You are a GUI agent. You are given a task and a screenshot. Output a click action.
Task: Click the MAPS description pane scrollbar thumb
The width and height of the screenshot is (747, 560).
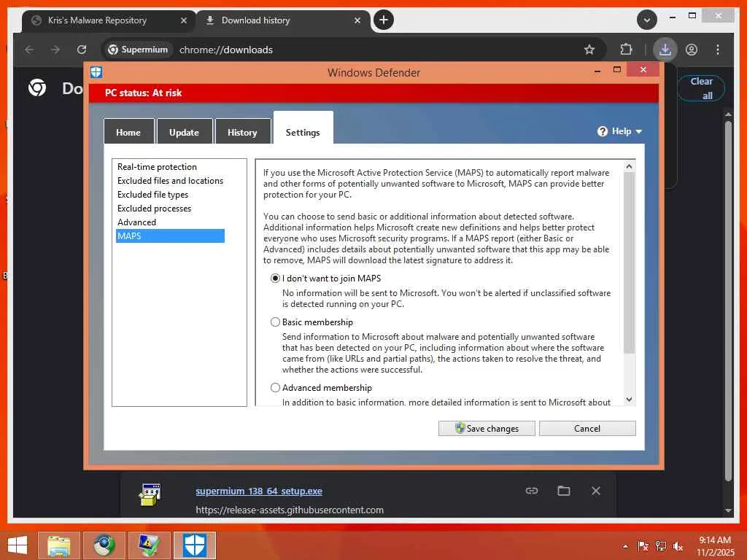629,262
